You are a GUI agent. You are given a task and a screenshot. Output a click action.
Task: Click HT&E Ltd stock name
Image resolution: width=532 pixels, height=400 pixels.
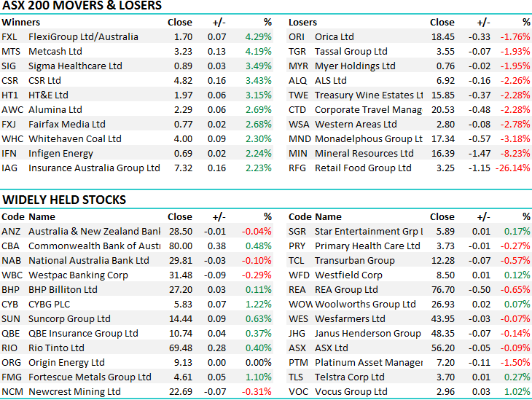click(48, 95)
